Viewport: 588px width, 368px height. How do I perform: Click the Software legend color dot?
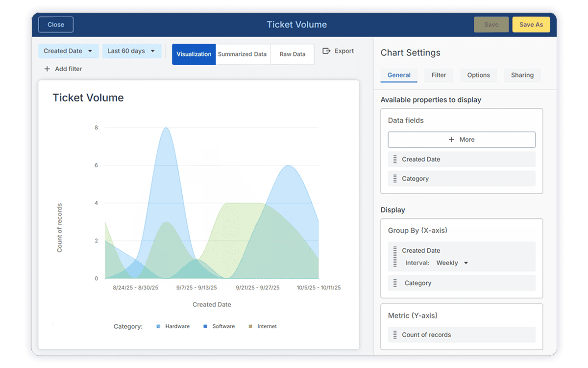(205, 326)
